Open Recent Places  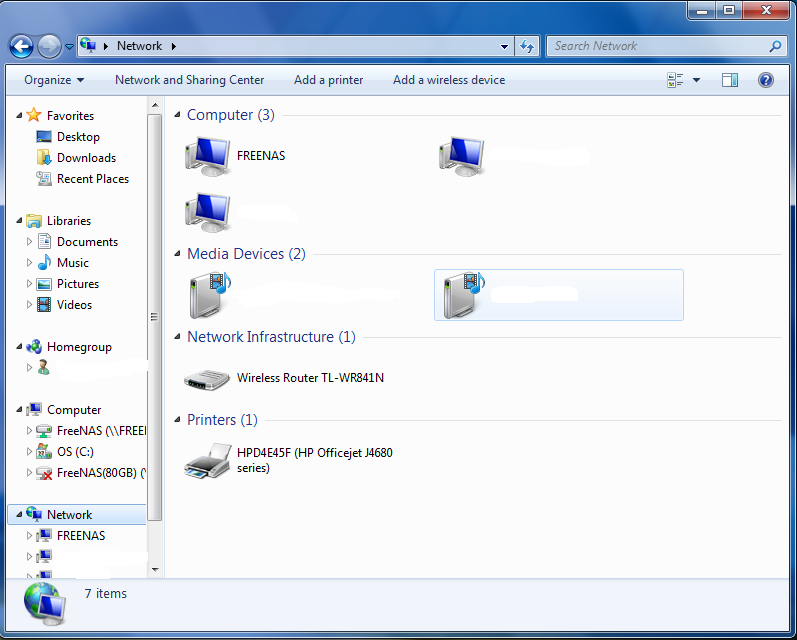point(93,179)
